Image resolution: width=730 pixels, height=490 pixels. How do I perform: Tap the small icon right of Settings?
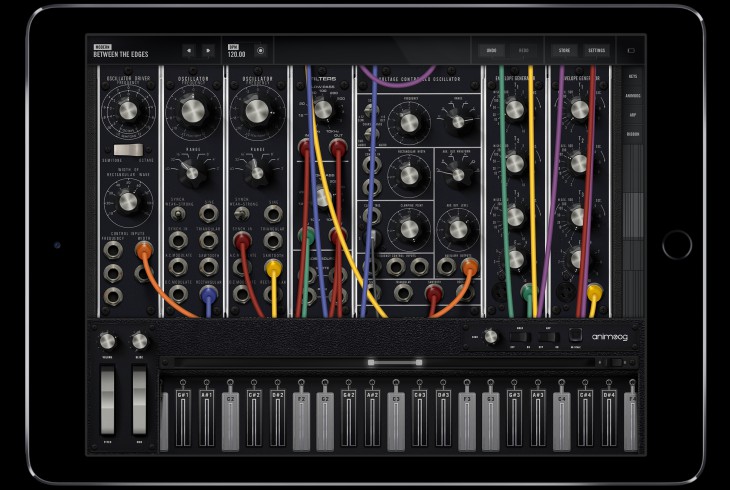(x=631, y=50)
